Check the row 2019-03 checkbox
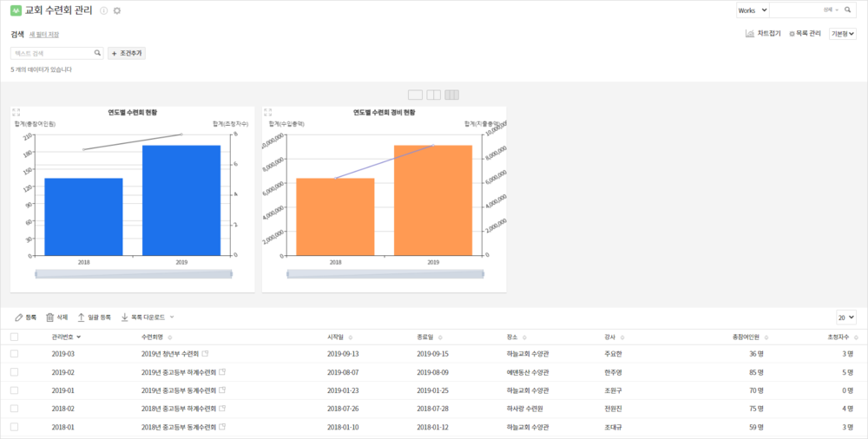 point(15,353)
